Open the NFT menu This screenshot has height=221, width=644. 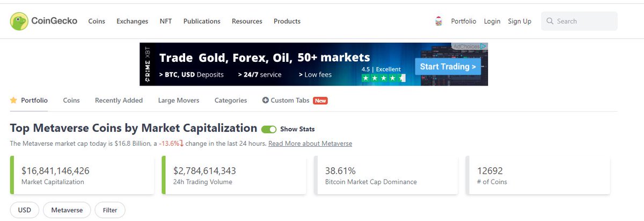click(166, 22)
